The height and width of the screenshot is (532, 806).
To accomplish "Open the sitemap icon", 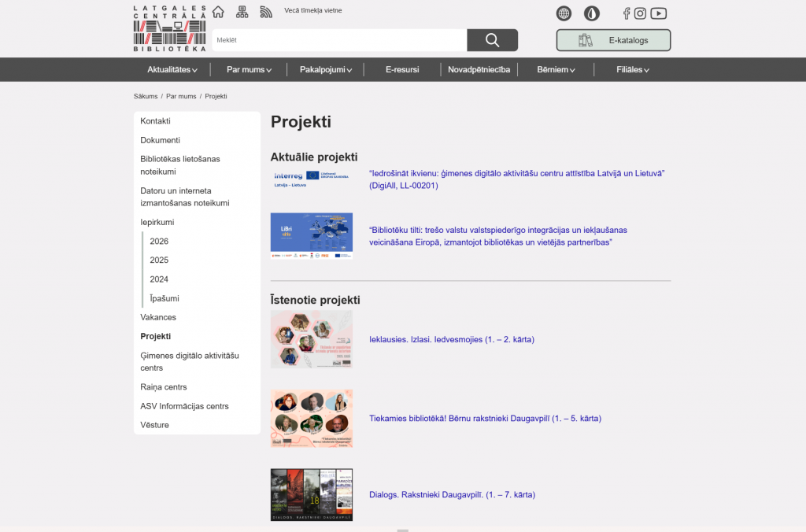I will click(x=242, y=12).
